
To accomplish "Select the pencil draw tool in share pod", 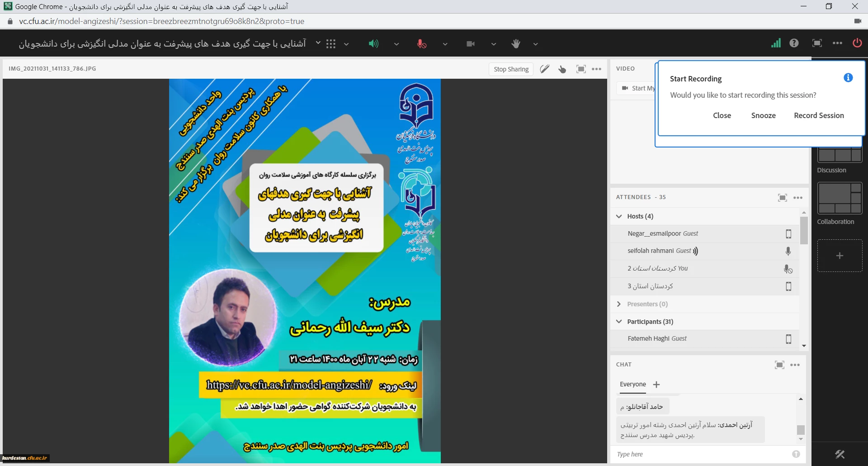I will pos(545,69).
